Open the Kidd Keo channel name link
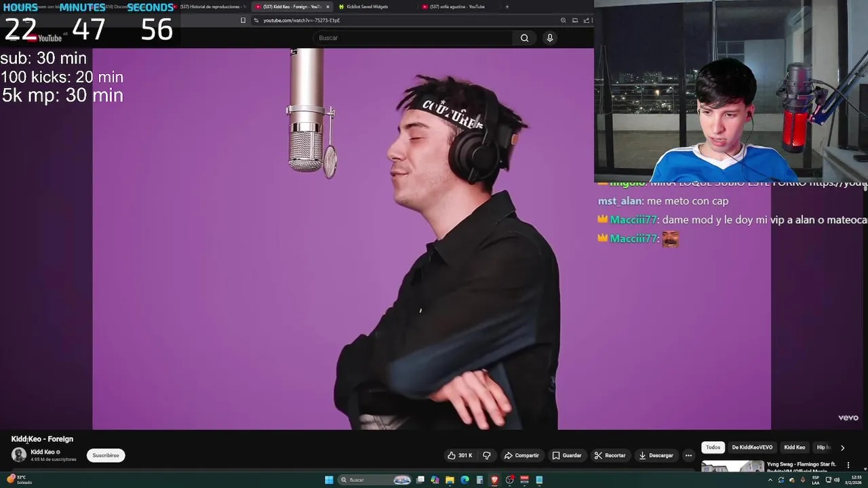 coord(43,452)
